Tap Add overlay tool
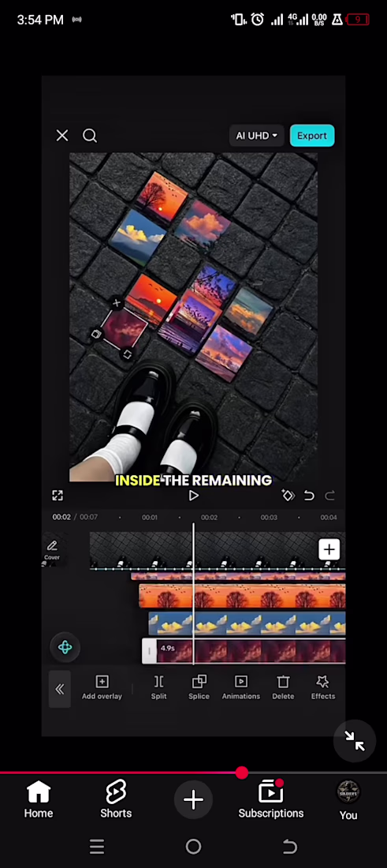This screenshot has width=387, height=868. point(102,687)
